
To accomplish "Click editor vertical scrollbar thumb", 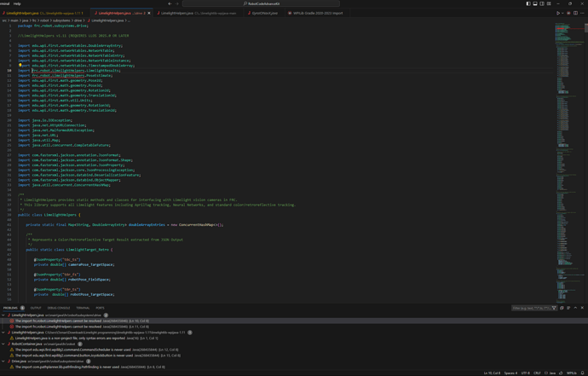I will 586,28.
